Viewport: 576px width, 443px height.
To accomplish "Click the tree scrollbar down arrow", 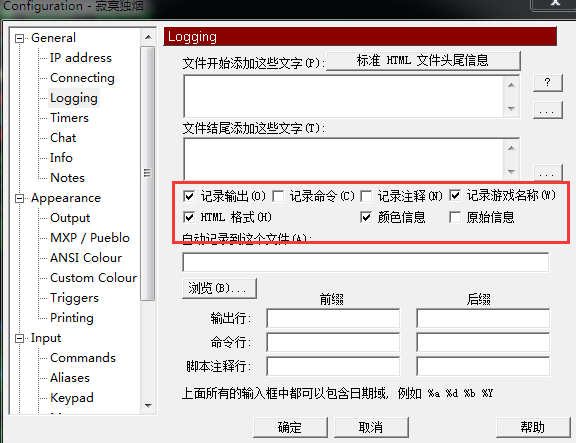I will click(148, 406).
